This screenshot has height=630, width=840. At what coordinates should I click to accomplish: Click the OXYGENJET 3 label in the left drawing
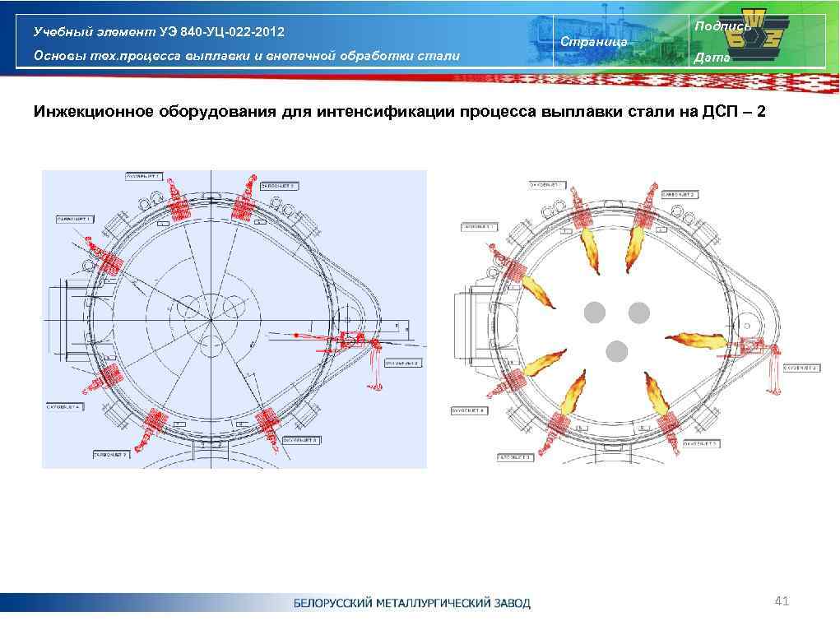[x=301, y=440]
